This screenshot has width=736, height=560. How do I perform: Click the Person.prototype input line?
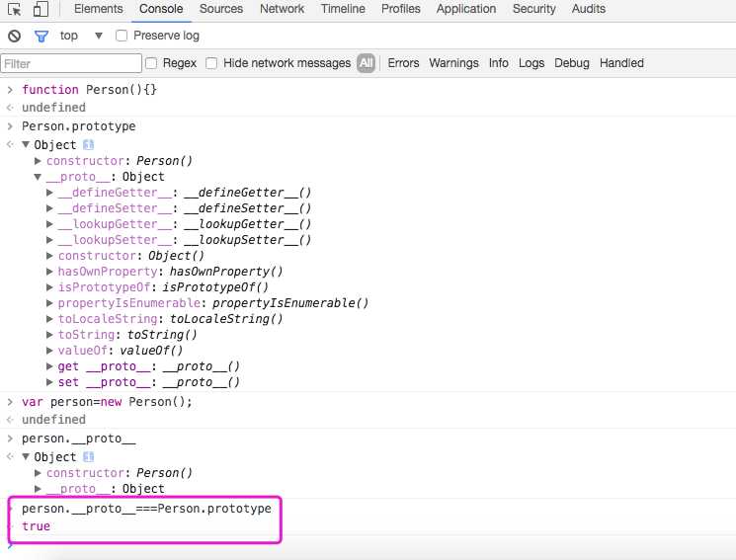pyautogui.click(x=78, y=126)
